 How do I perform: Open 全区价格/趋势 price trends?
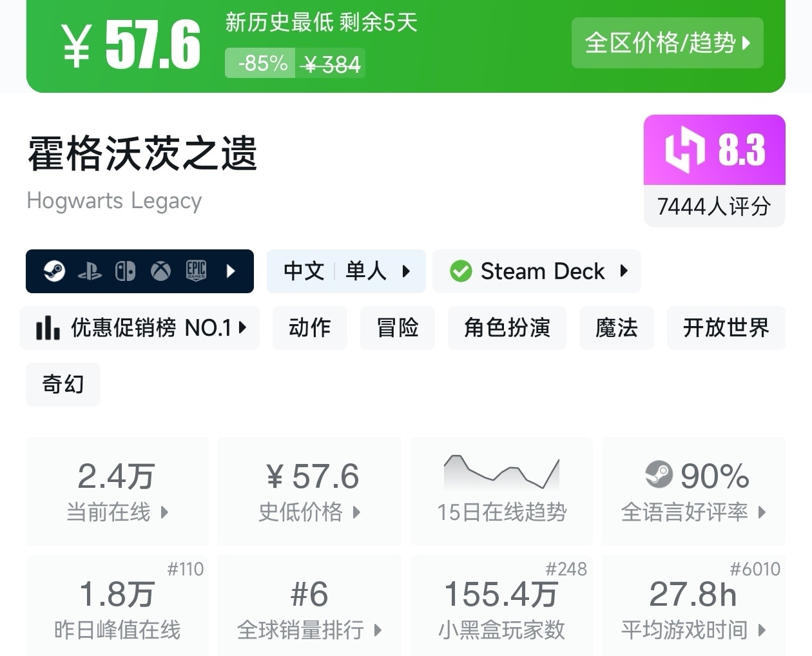(x=667, y=43)
